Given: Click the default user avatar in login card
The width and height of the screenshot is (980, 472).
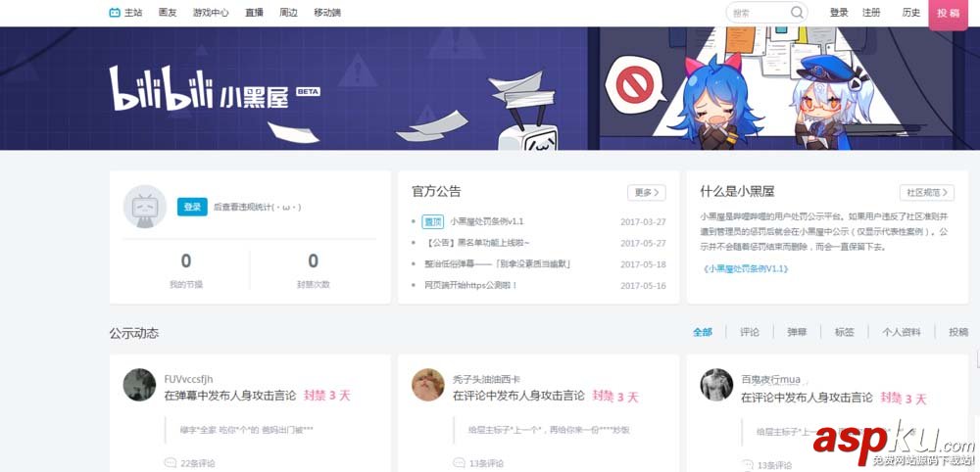Looking at the screenshot, I should click(x=145, y=207).
